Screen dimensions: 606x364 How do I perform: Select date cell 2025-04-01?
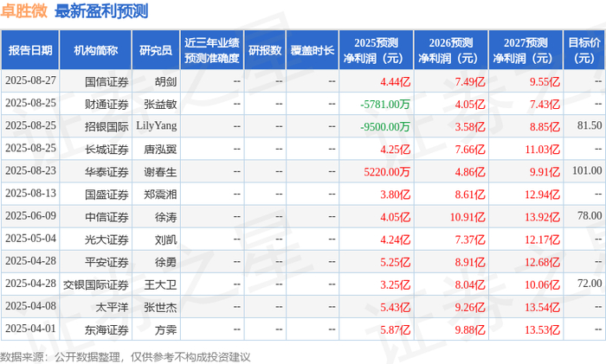click(30, 329)
